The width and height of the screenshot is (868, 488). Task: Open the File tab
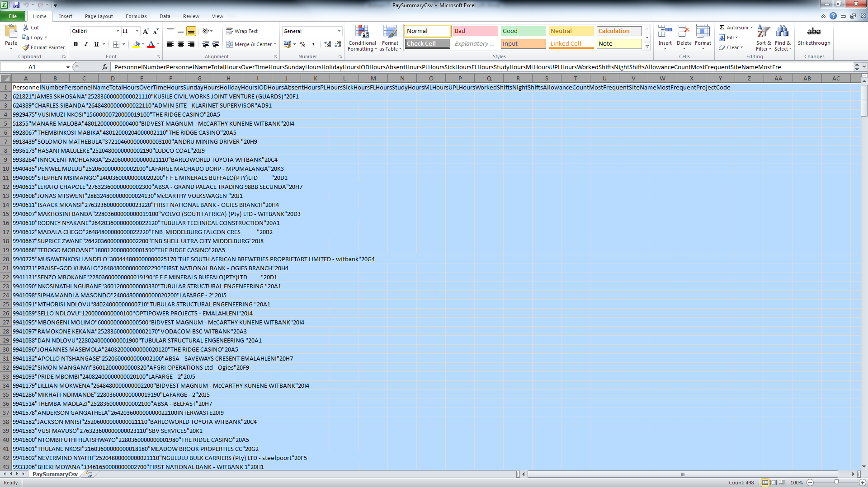[x=13, y=16]
